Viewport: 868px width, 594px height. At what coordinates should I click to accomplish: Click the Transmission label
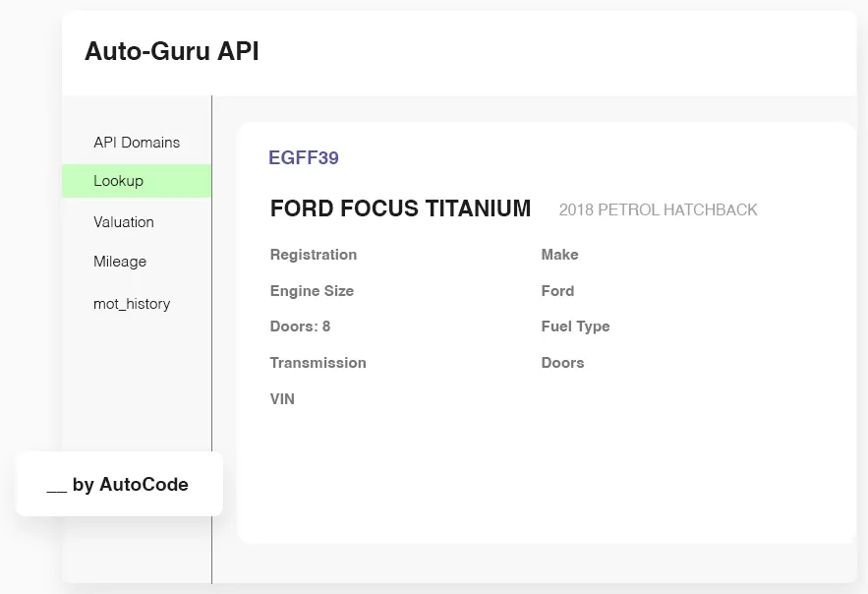[x=318, y=363]
